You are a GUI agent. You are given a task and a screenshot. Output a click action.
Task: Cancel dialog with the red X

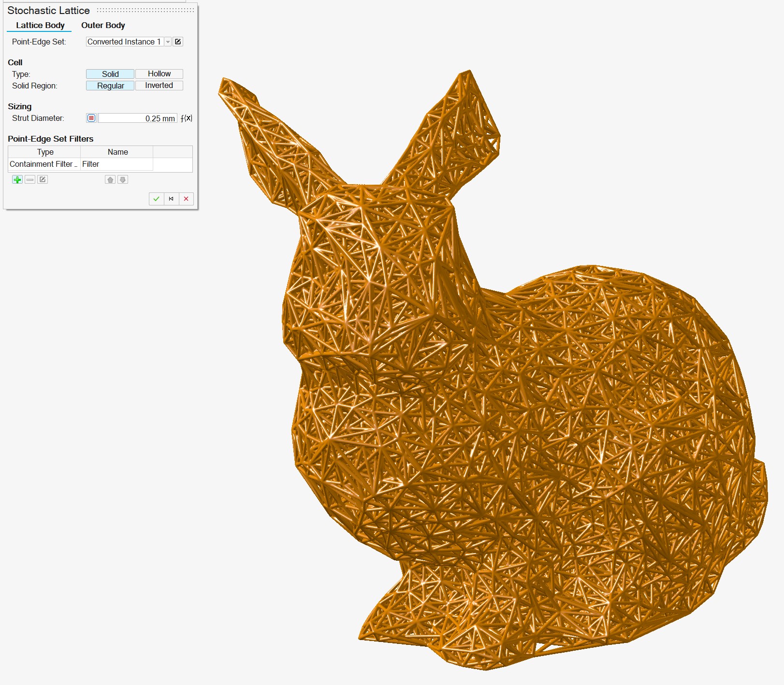coord(186,199)
